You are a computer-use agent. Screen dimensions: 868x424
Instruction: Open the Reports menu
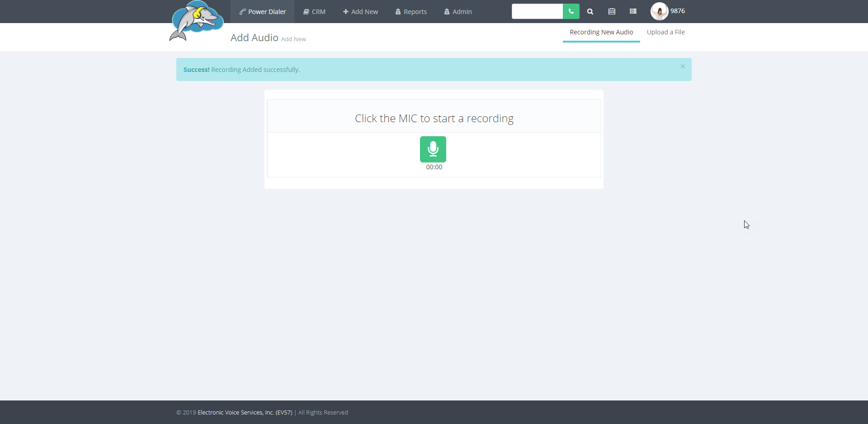tap(411, 12)
